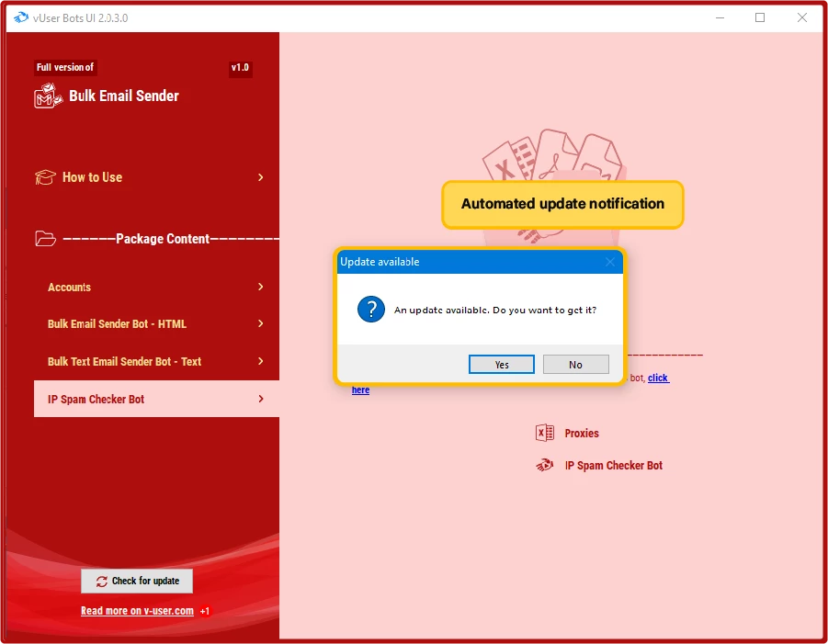Click the Bulk Email Sender title text
Viewport: 828px width, 644px height.
click(124, 96)
